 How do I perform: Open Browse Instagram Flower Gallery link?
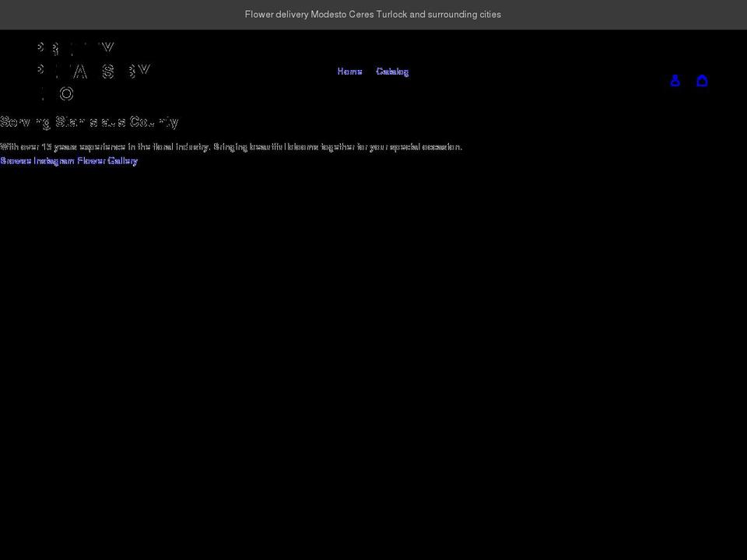[69, 161]
